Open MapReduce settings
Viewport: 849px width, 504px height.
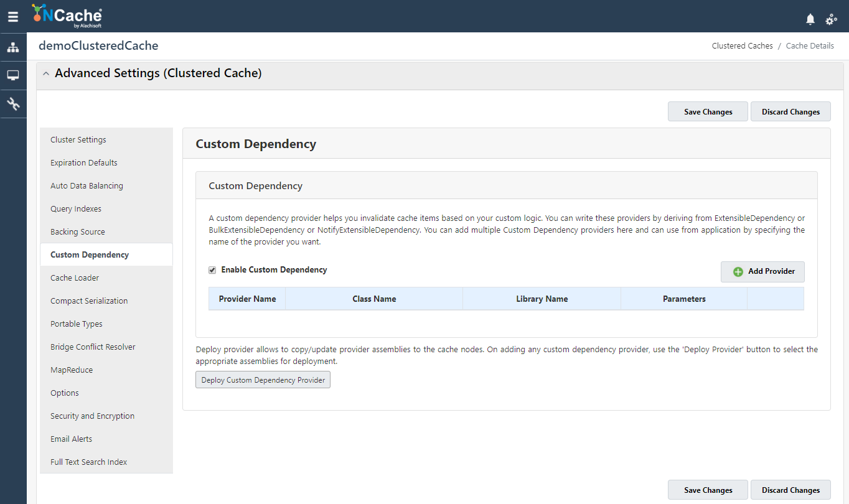pos(106,370)
